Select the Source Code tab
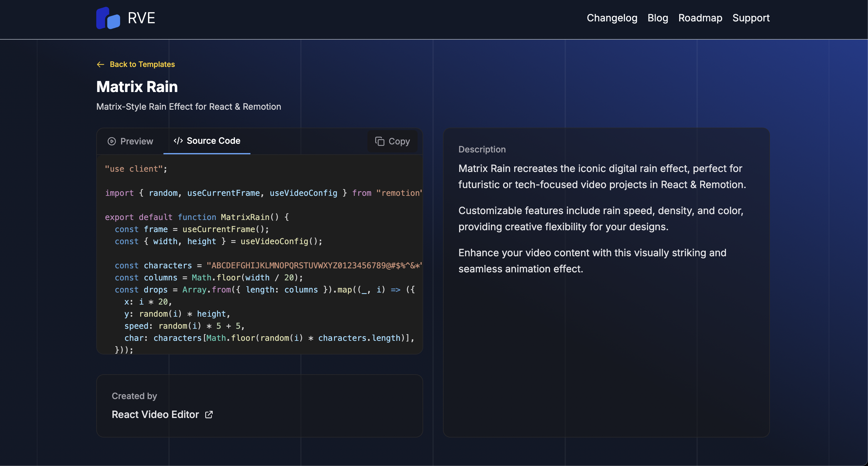Image resolution: width=868 pixels, height=466 pixels. (x=206, y=141)
